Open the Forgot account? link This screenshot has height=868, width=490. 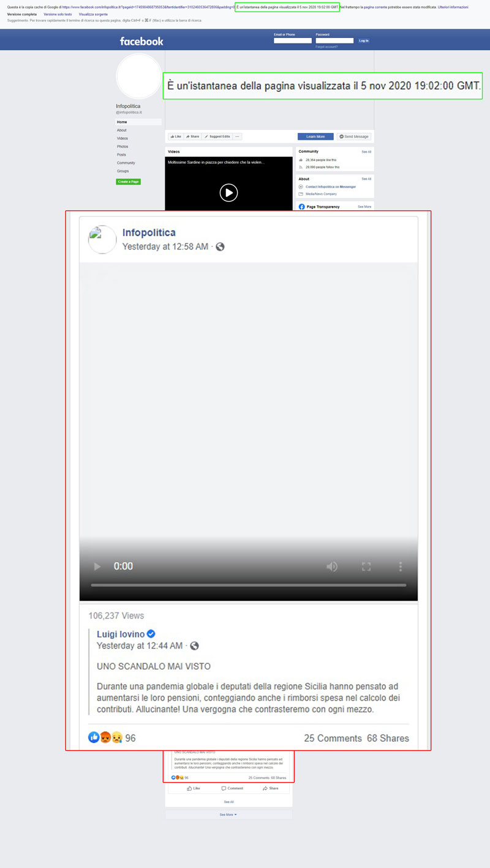[326, 47]
